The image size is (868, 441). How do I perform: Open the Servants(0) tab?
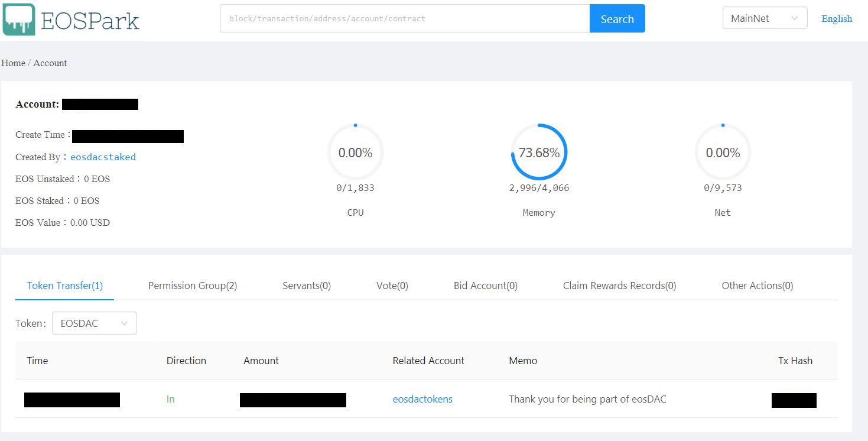[307, 286]
